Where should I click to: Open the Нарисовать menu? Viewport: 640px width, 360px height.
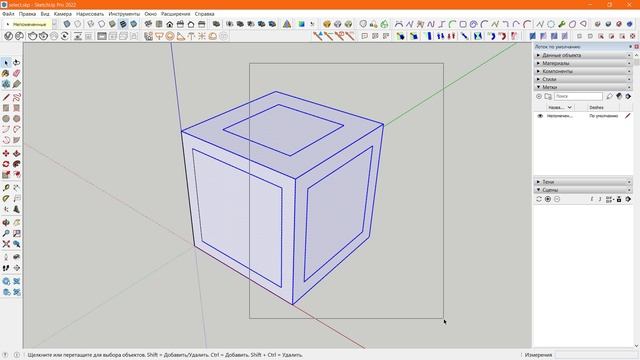[90, 14]
